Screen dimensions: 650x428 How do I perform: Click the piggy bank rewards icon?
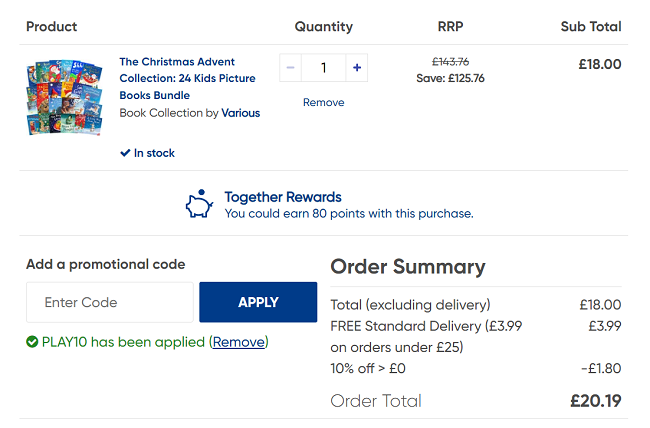pyautogui.click(x=200, y=203)
